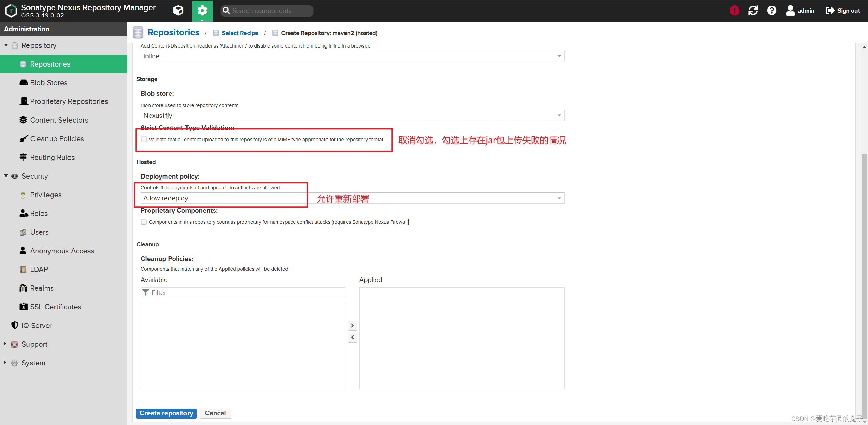Image resolution: width=868 pixels, height=425 pixels.
Task: Collapse the Security tree section
Action: point(6,176)
